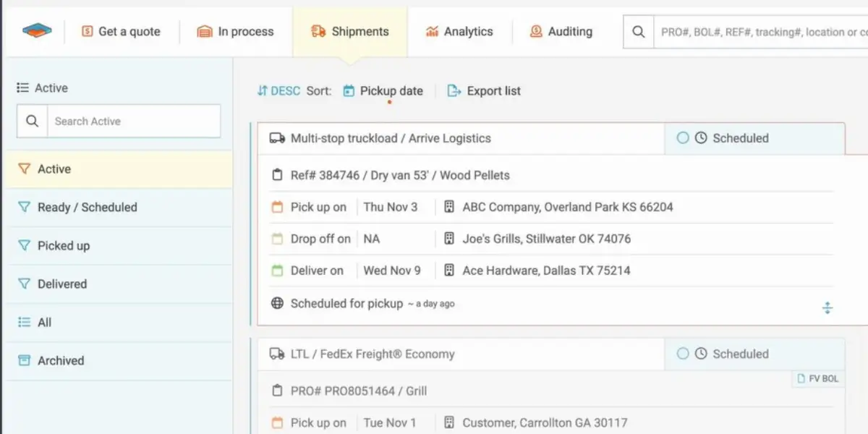
Task: Click the Scheduled for pickup status text
Action: [346, 304]
